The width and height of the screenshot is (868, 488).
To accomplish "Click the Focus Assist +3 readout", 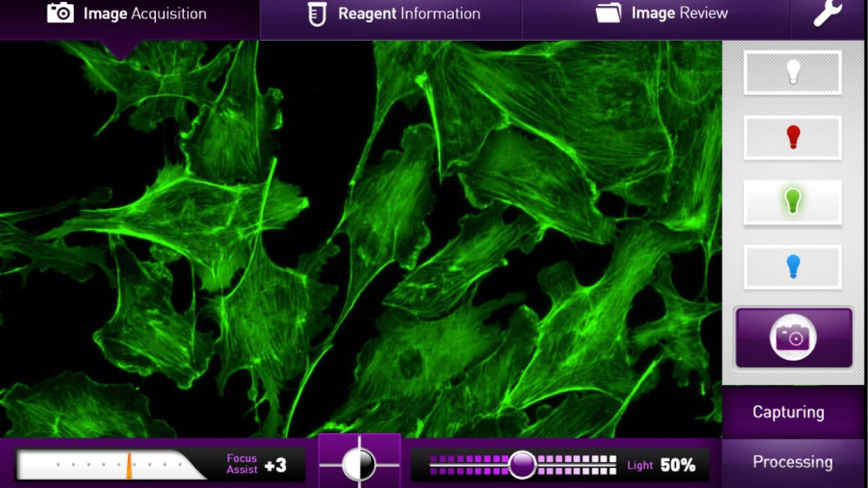I will [275, 465].
